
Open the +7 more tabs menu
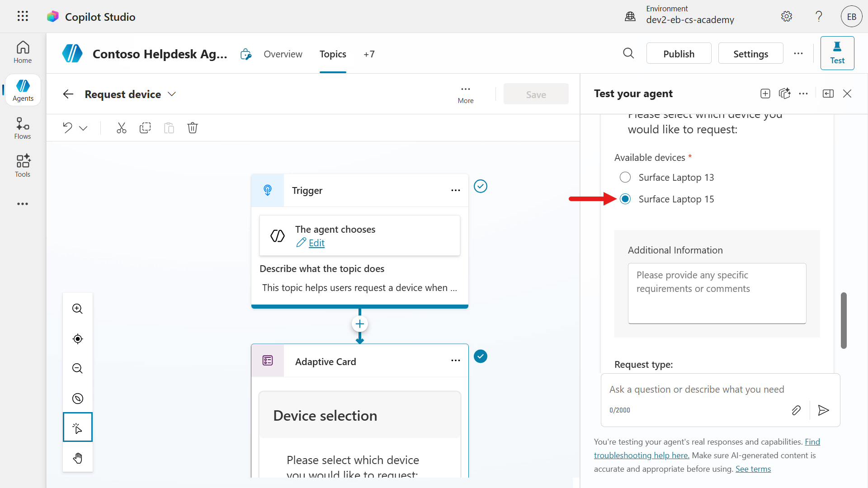(x=369, y=54)
